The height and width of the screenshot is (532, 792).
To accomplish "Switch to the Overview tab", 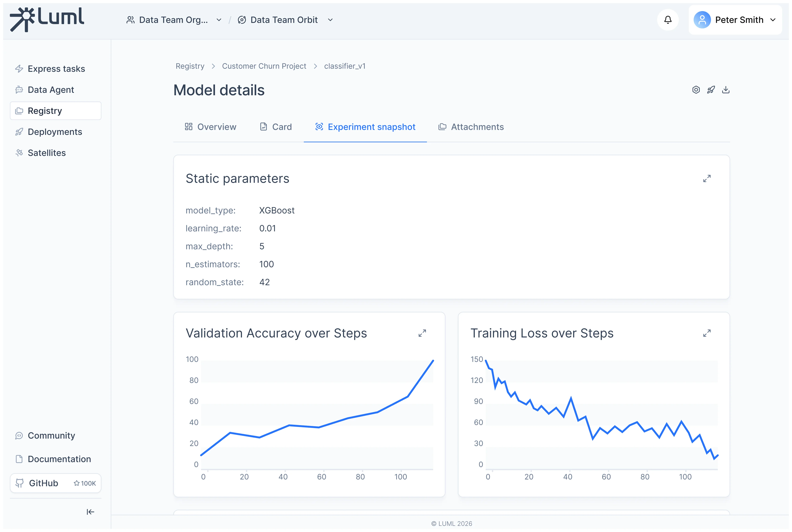I will pyautogui.click(x=210, y=127).
